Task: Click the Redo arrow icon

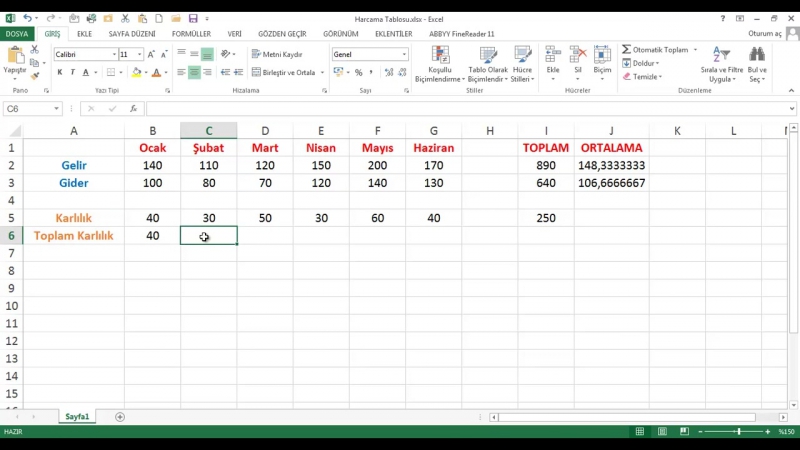Action: click(x=50, y=19)
